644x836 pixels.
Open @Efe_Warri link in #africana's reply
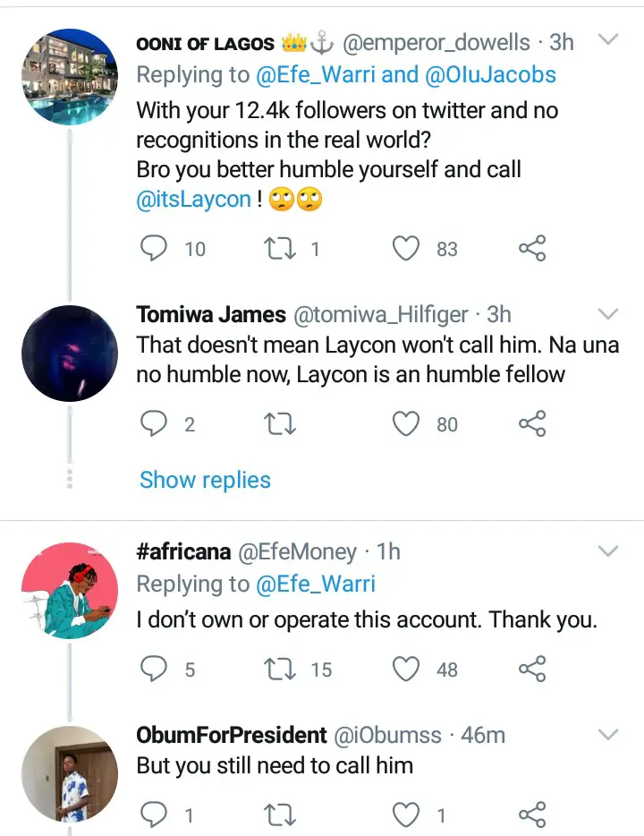[316, 584]
